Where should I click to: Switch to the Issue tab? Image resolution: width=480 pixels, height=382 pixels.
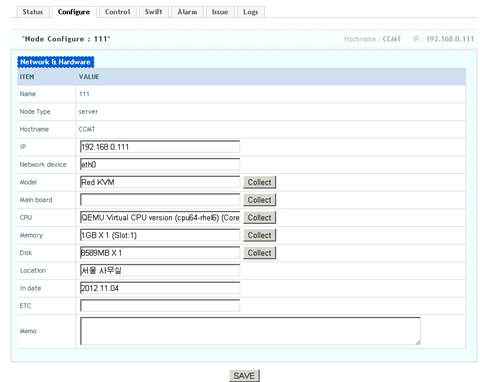tap(220, 12)
